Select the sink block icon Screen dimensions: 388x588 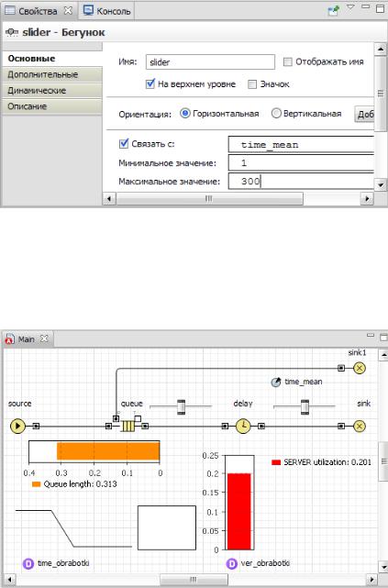click(x=360, y=426)
